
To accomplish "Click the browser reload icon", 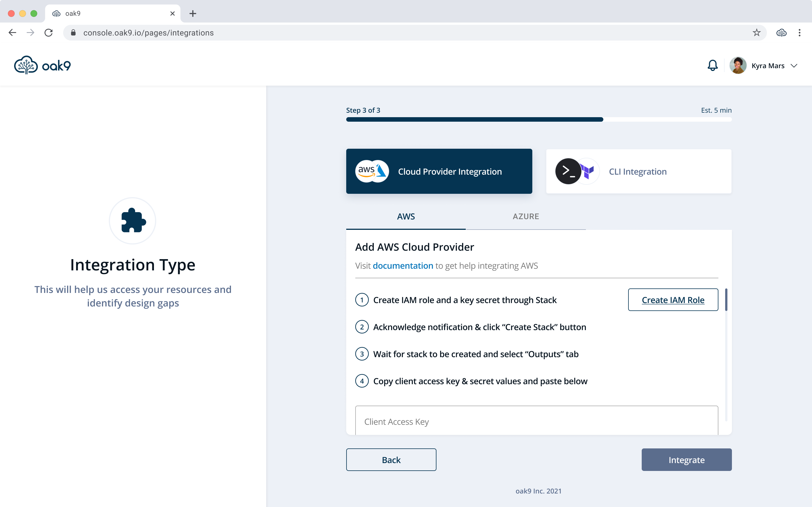I will pyautogui.click(x=49, y=32).
